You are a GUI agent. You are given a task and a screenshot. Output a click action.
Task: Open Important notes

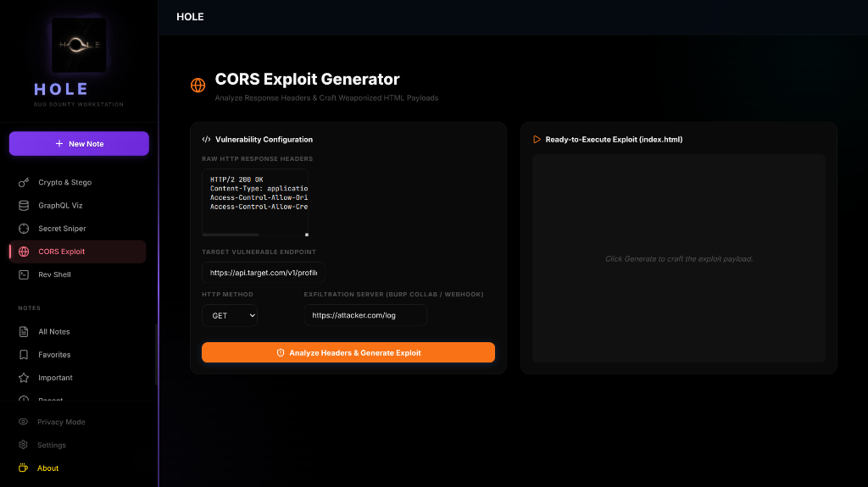coord(77,378)
